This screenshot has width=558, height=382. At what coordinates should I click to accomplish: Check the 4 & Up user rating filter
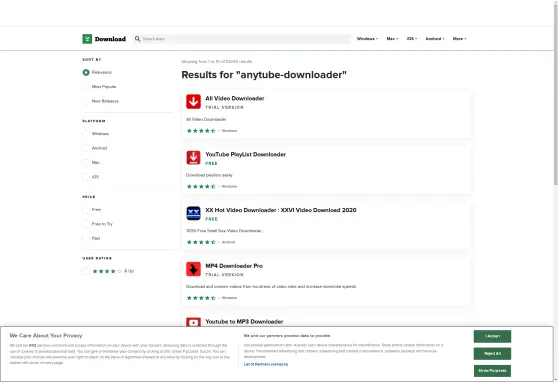tap(86, 271)
